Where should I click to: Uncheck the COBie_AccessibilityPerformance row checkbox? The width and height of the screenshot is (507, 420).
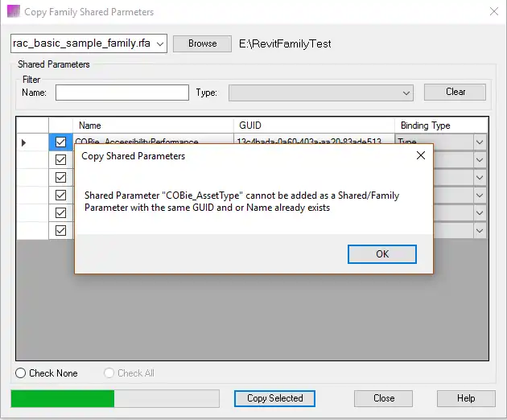tap(60, 142)
